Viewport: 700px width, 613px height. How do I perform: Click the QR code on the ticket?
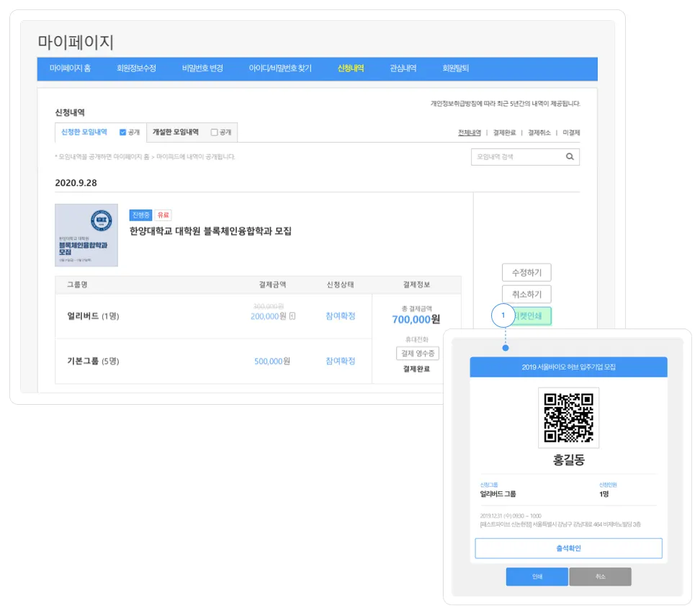coord(568,418)
